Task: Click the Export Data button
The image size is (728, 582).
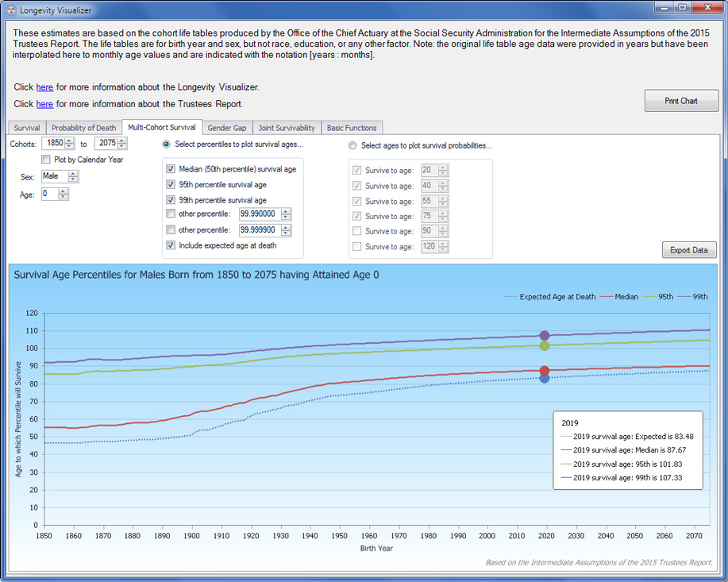Action: (x=688, y=250)
